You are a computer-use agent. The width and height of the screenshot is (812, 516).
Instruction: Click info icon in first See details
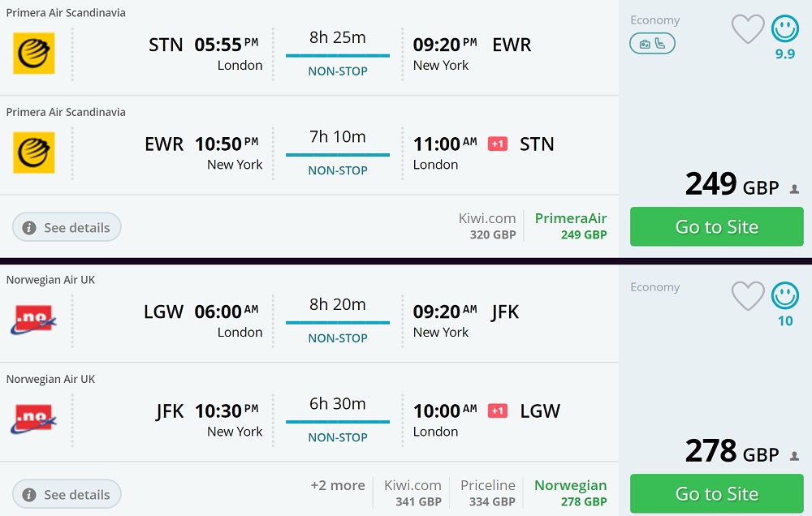coord(29,228)
